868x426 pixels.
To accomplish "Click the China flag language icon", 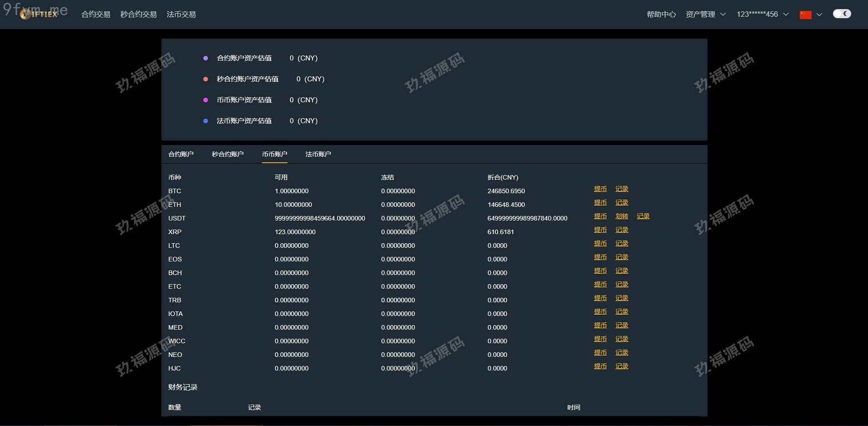I will point(805,15).
